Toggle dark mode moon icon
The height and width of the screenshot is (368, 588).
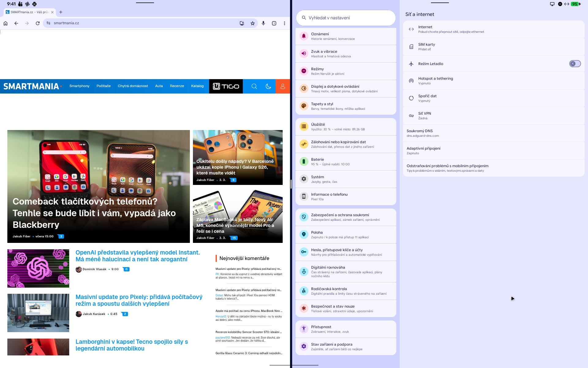[x=268, y=86]
